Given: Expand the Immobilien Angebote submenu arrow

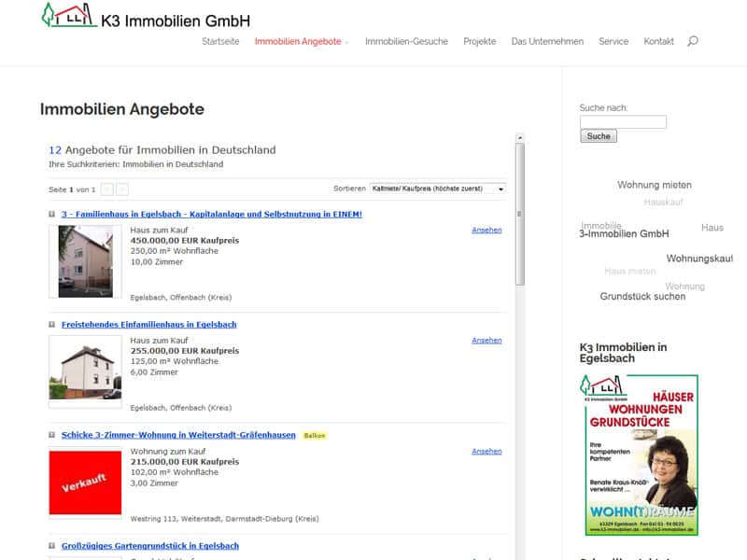Looking at the screenshot, I should point(346,43).
